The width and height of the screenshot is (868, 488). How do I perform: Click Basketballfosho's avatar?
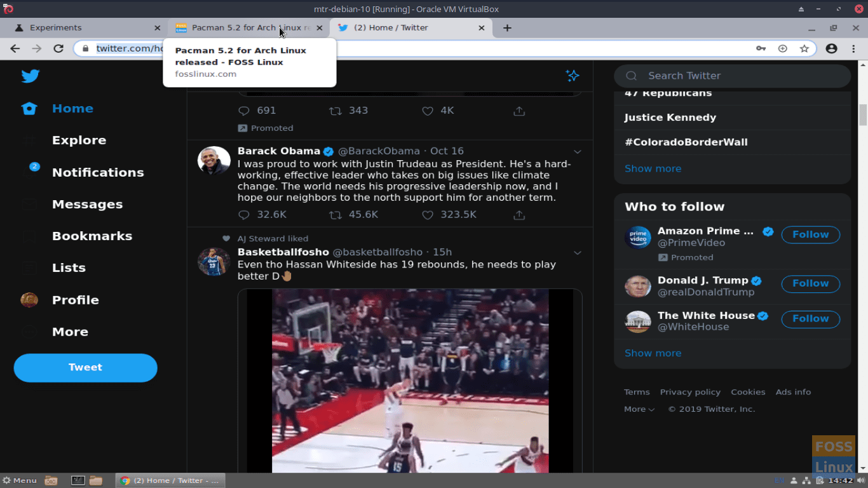pyautogui.click(x=214, y=261)
